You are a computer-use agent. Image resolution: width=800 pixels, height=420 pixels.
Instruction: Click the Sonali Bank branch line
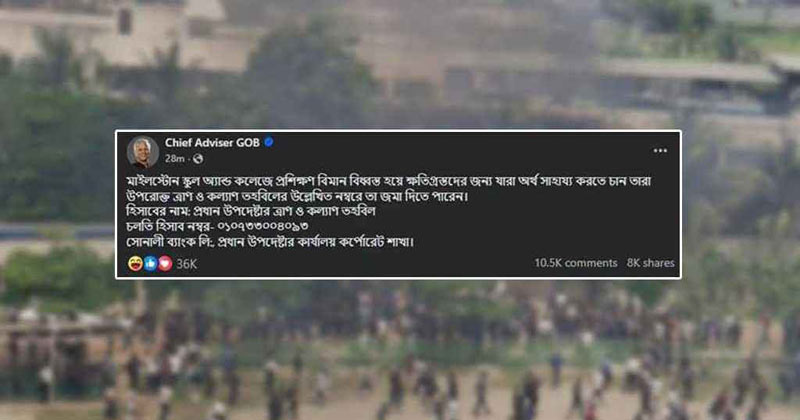coord(270,241)
